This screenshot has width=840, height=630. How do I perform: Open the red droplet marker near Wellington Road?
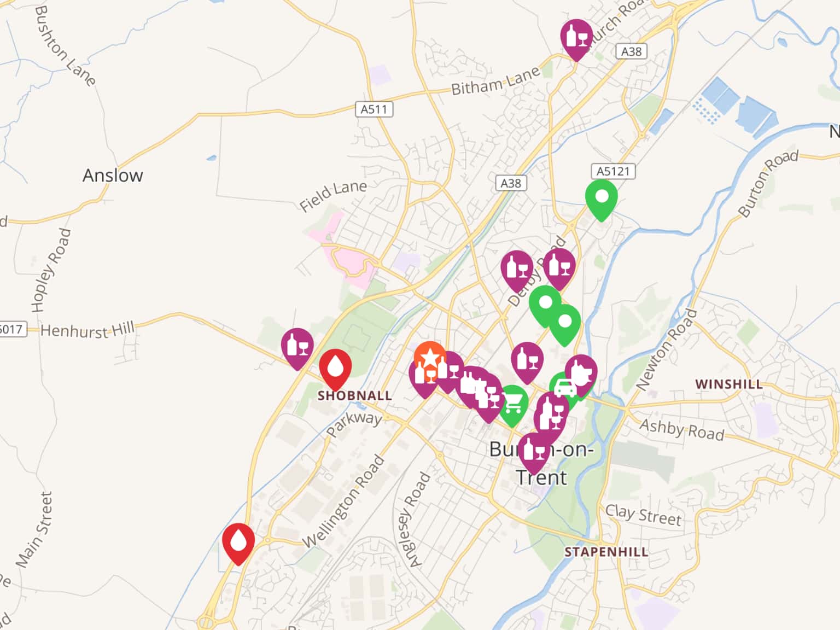(238, 541)
